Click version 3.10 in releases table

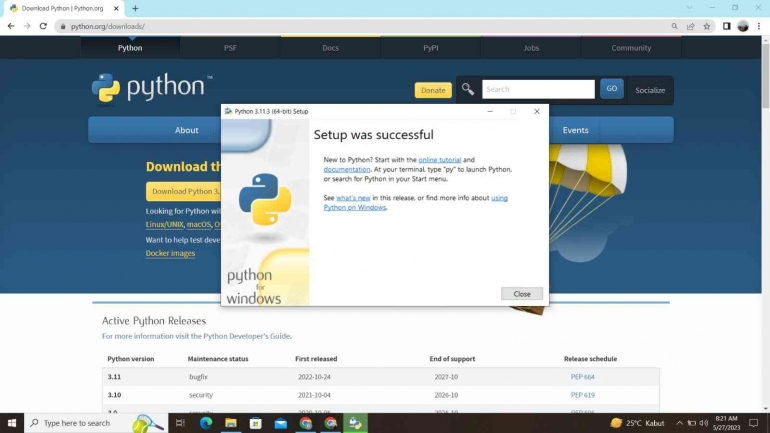click(x=114, y=395)
